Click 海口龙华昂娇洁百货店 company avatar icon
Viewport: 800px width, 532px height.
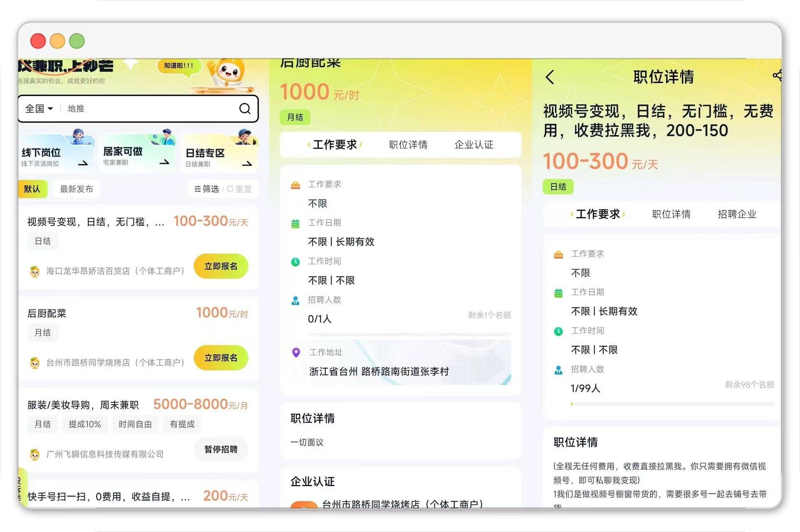click(x=35, y=271)
